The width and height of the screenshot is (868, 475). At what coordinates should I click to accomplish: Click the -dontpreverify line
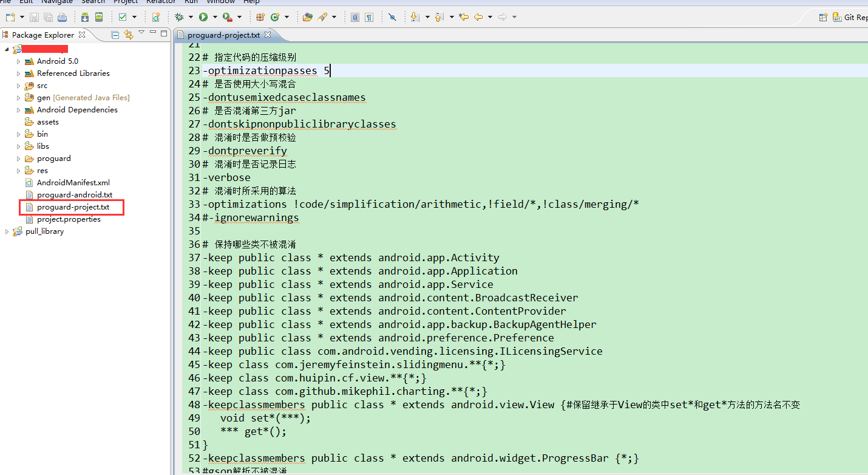tap(245, 151)
